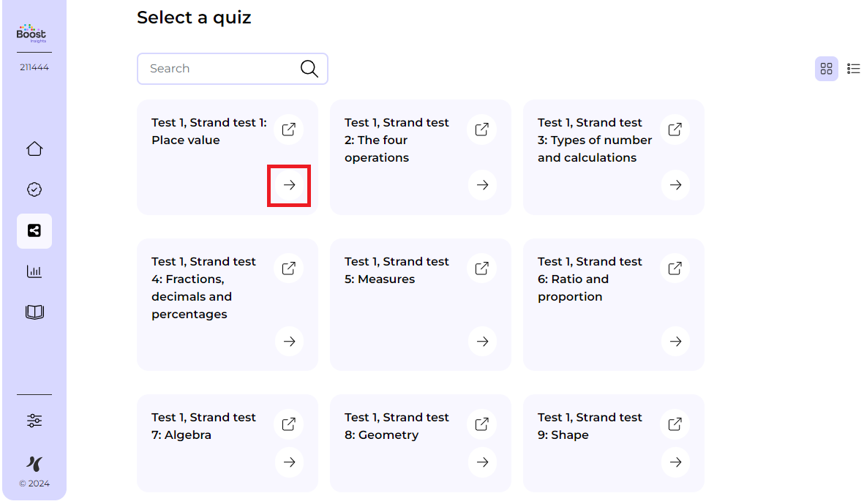Click the open book sidebar icon
The image size is (864, 504).
point(34,313)
